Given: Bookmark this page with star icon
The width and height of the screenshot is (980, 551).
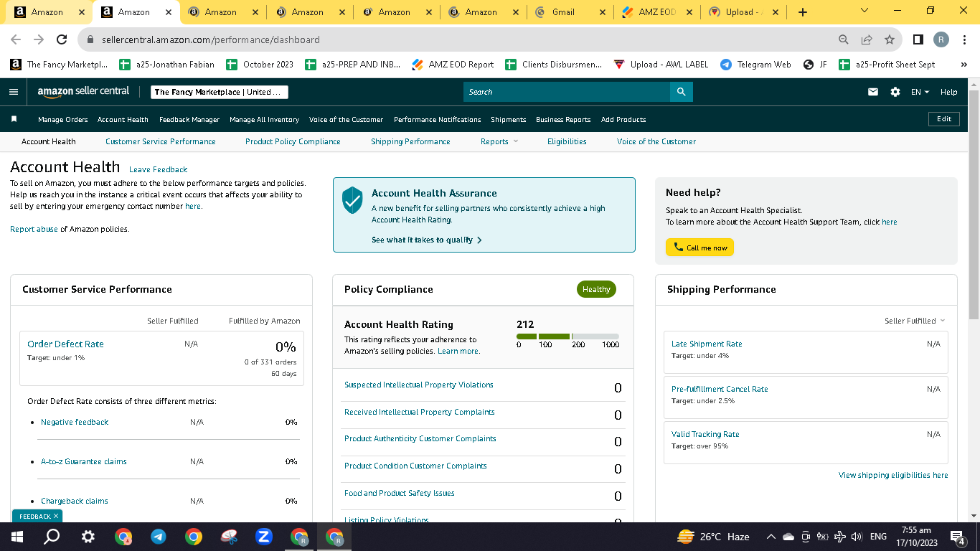Looking at the screenshot, I should [x=890, y=39].
